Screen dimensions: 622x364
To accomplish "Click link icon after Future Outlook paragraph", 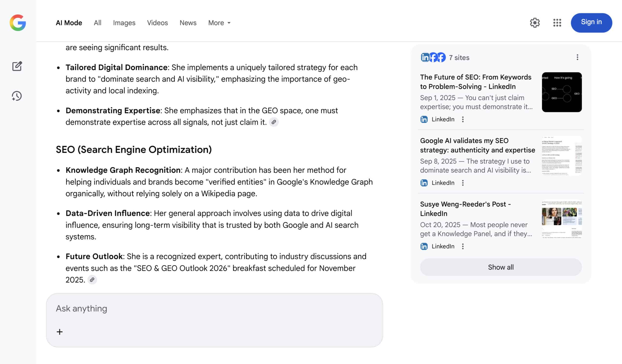I will coord(92,280).
